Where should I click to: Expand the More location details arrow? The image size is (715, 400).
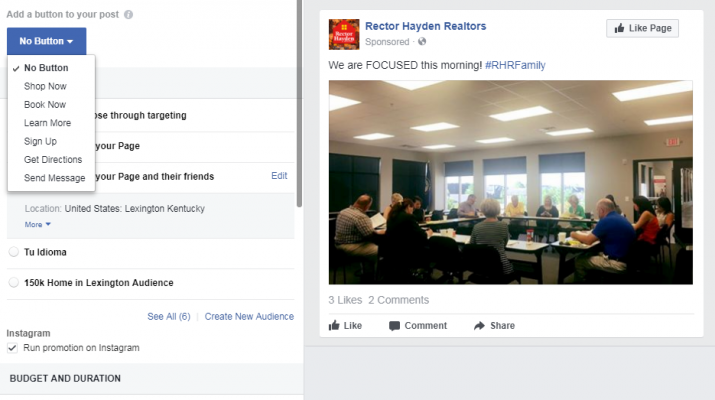[x=48, y=224]
